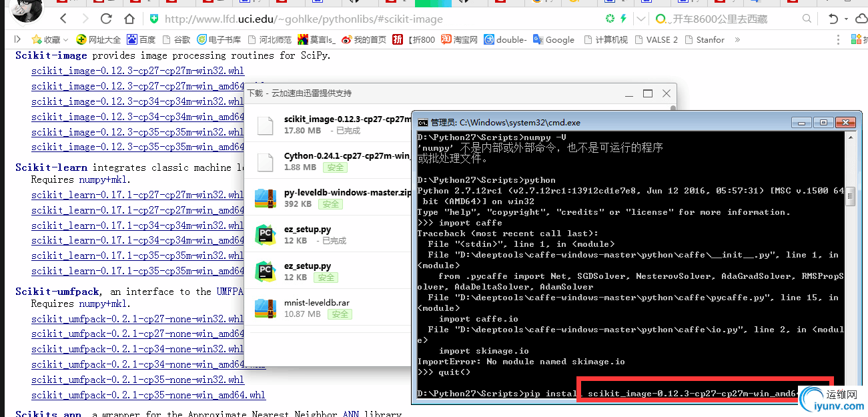
Task: Click the file icon of scikit_image download
Action: pos(266,125)
